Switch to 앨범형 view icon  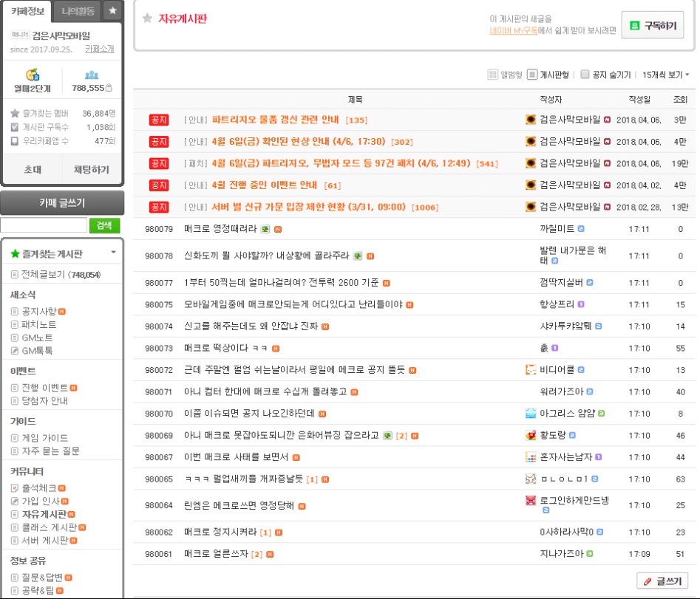pos(492,75)
